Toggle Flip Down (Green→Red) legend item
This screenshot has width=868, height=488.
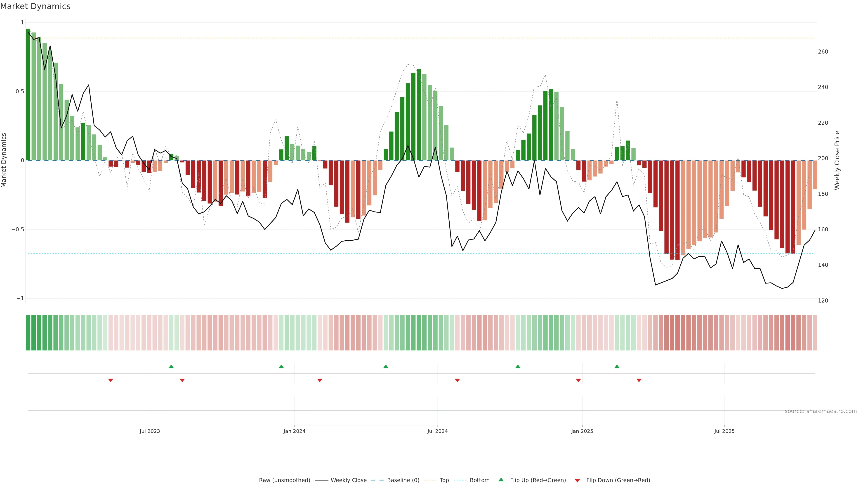618,480
